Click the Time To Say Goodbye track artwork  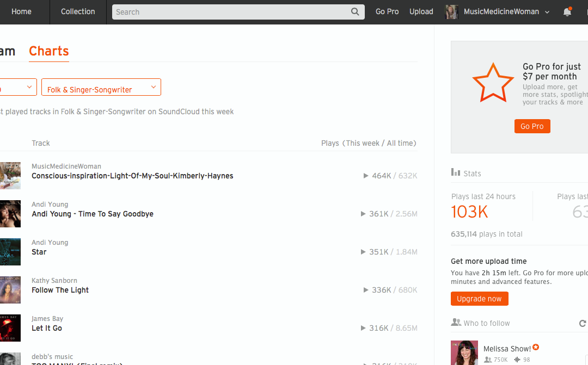10,214
